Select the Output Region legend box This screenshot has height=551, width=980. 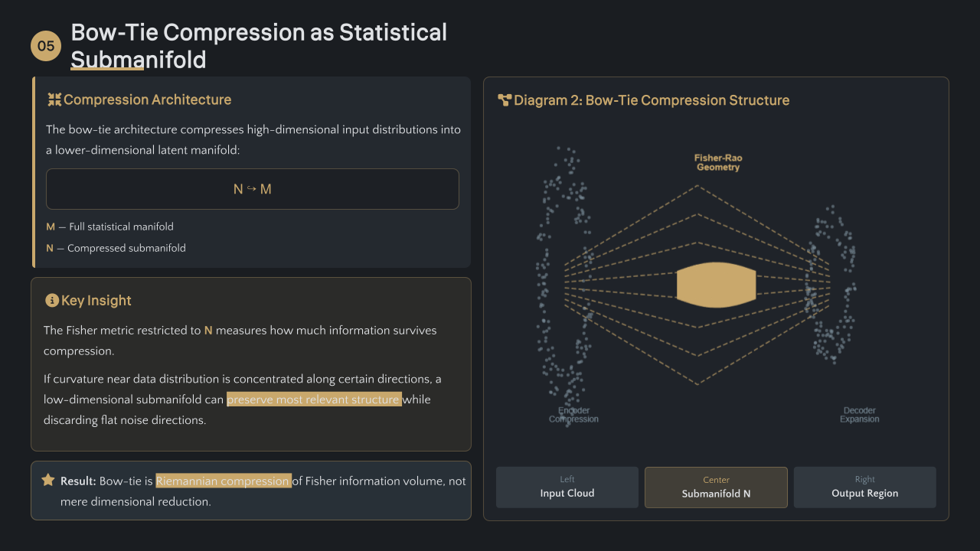[x=865, y=487]
